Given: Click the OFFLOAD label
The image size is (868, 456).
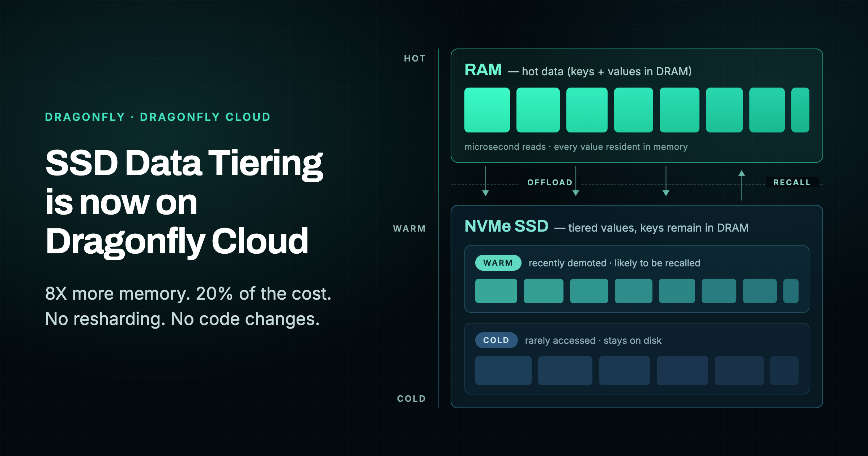Looking at the screenshot, I should (550, 182).
